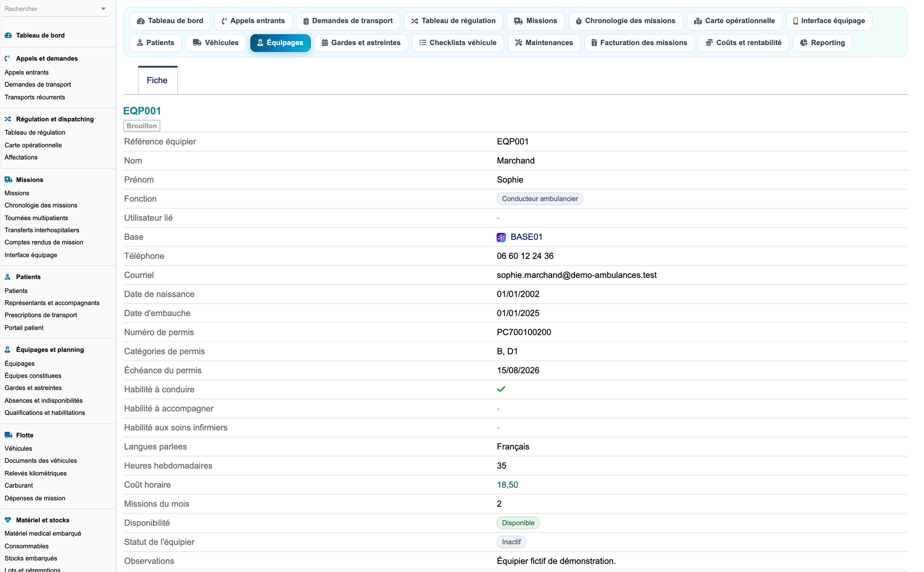Screen dimensions: 924x572
Task: Click the Appels et demandes phone icon
Action: coord(8,58)
